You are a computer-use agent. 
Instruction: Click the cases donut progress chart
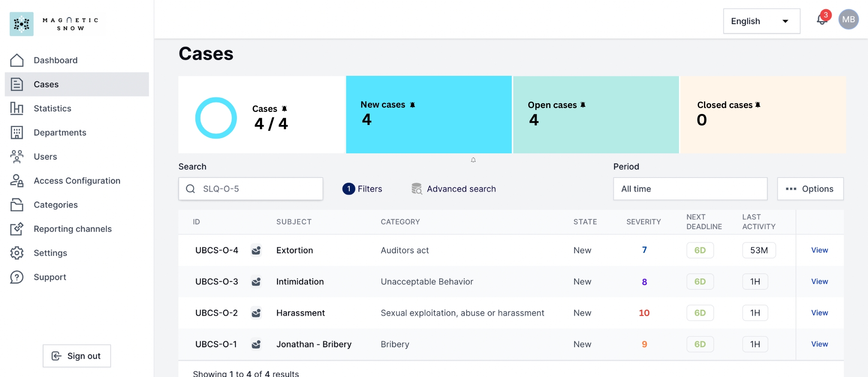216,118
